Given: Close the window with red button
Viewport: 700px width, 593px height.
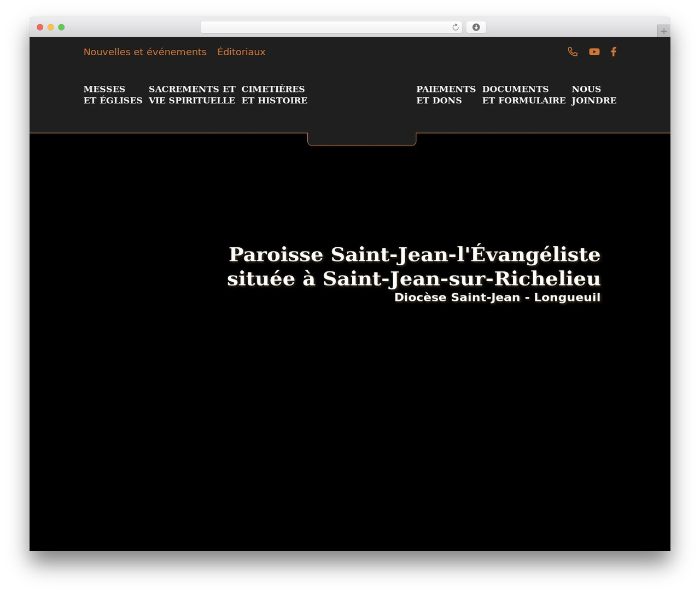Looking at the screenshot, I should coord(40,27).
